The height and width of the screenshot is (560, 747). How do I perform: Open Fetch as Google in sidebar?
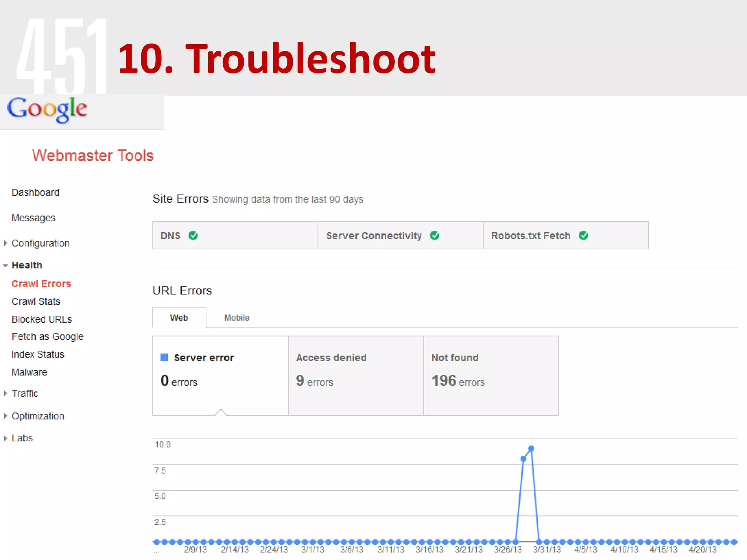coord(47,337)
